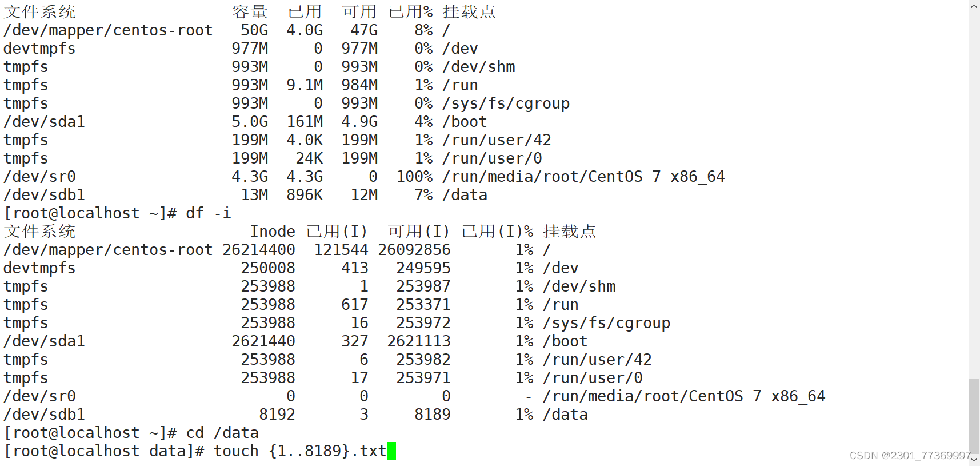Click the used value '9.1M'
980x466 pixels.
(x=305, y=85)
